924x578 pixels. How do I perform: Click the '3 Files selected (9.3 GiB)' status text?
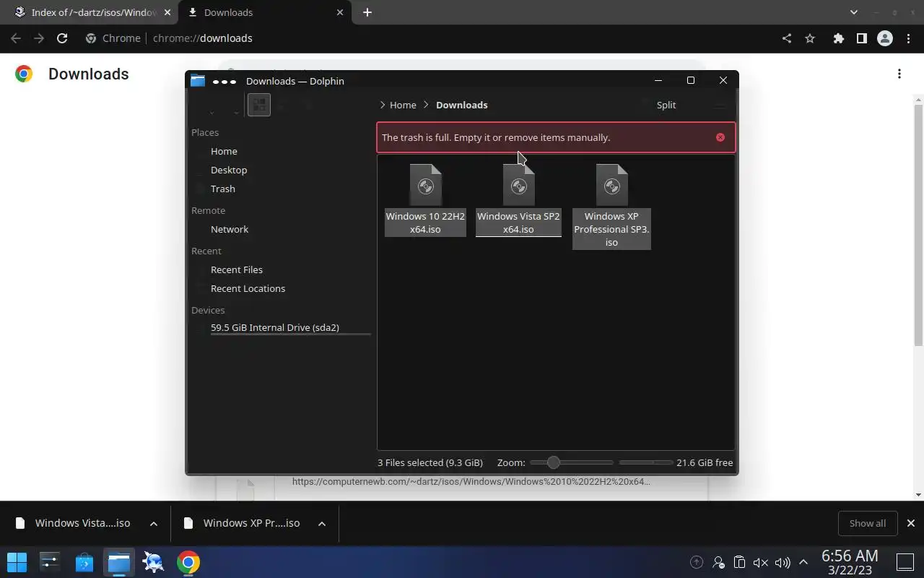click(430, 462)
